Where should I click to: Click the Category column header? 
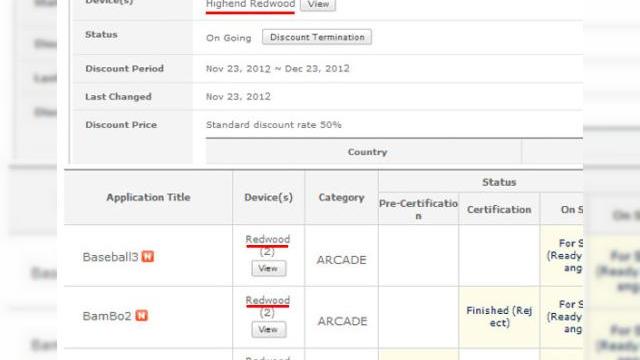tap(341, 198)
